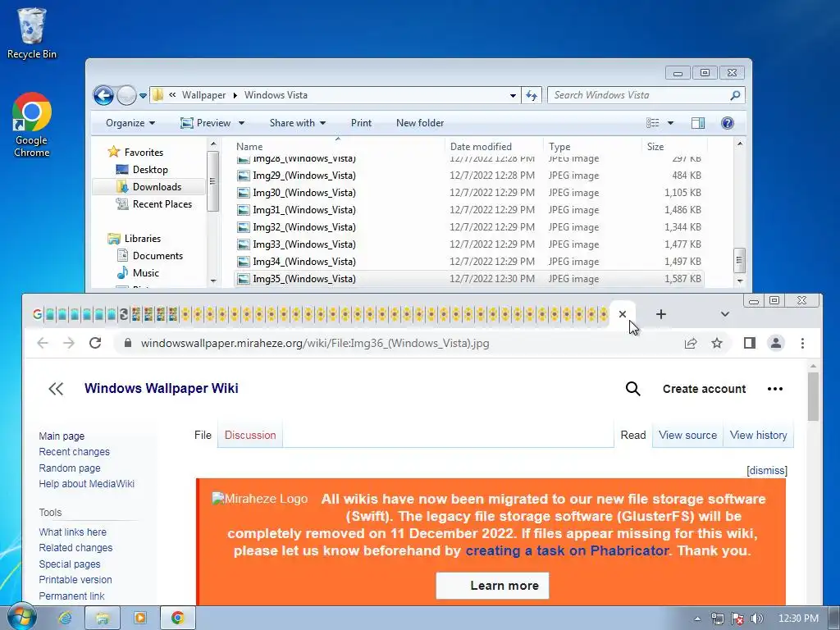Open the address bar previous locations dropdown
The height and width of the screenshot is (630, 840).
point(513,95)
